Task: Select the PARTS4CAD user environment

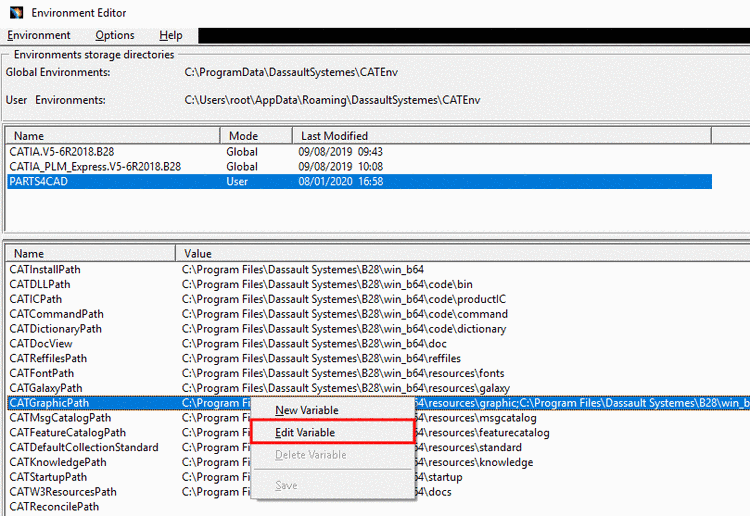Action: 38,182
